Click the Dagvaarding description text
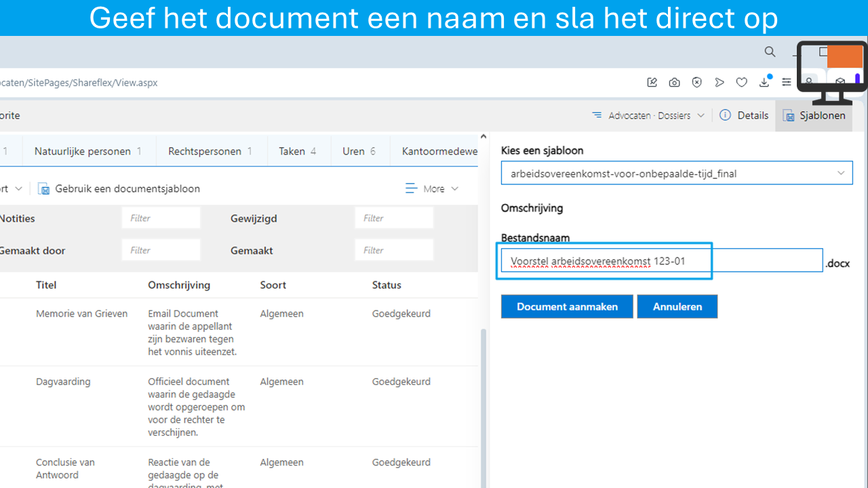This screenshot has width=868, height=488. [x=197, y=407]
